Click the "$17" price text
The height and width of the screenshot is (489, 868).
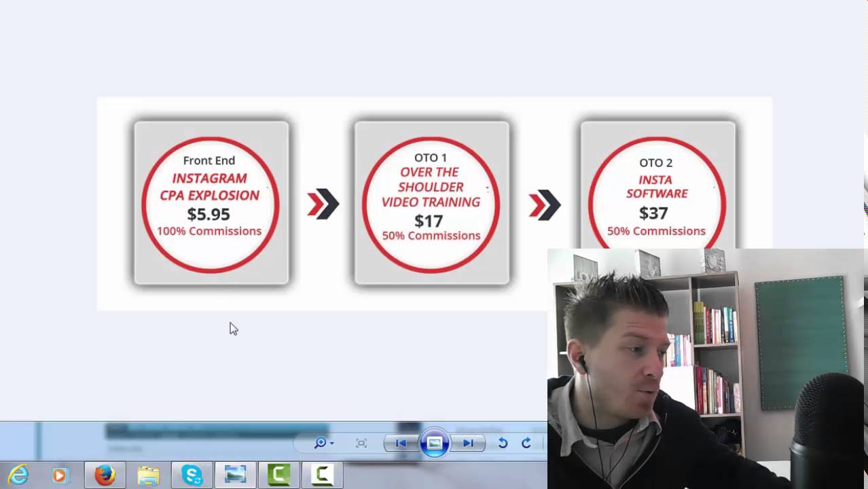pyautogui.click(x=429, y=221)
